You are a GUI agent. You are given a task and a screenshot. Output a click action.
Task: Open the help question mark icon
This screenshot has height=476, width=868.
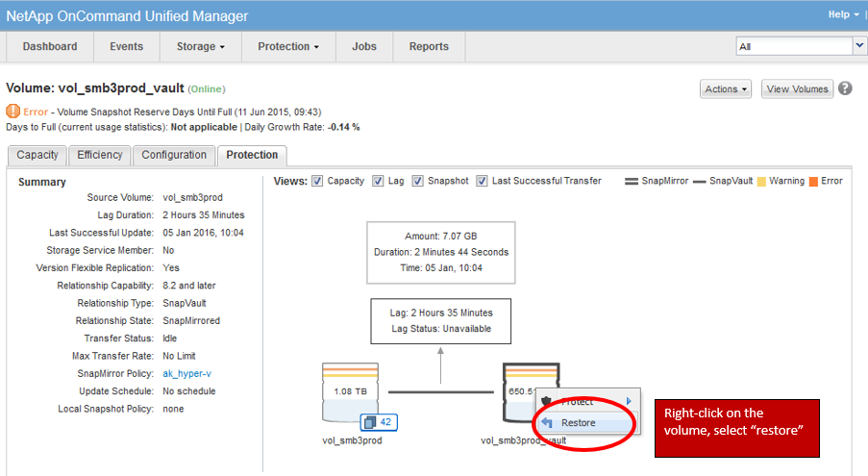845,88
